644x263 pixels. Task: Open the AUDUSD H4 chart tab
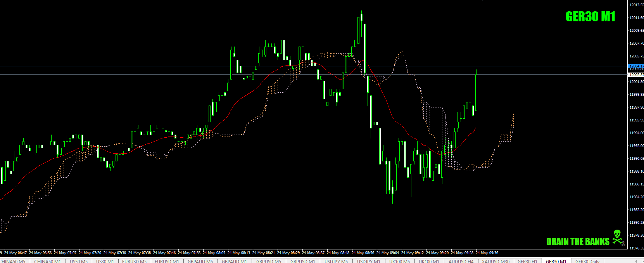461,261
